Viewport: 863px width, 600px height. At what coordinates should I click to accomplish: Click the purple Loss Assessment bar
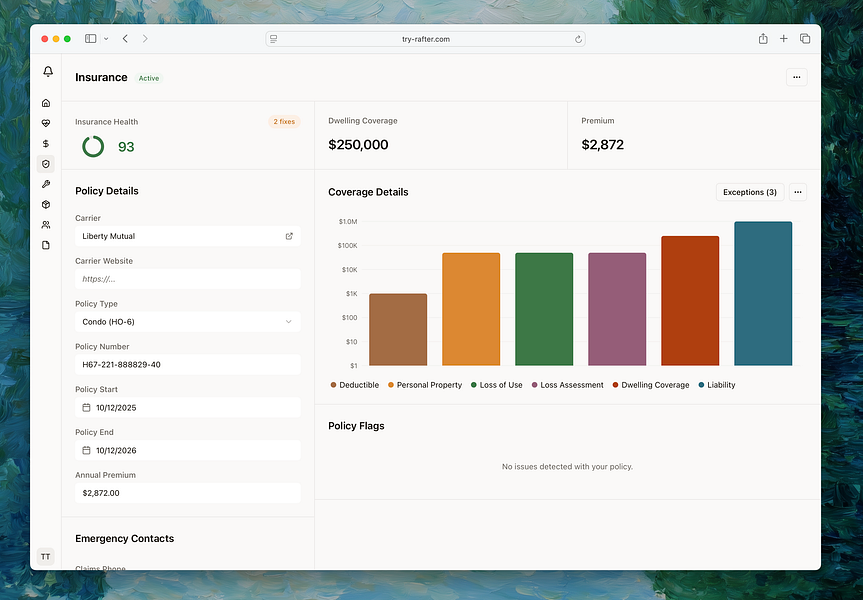tap(617, 309)
